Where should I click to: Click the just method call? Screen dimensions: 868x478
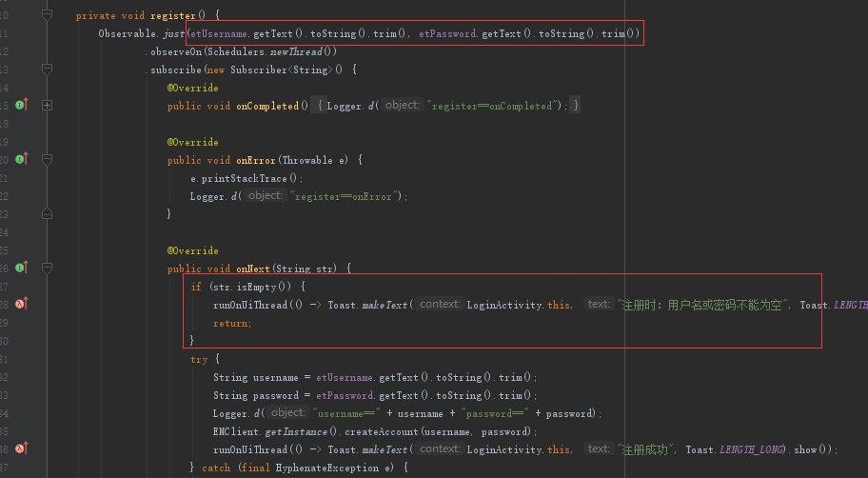173,33
